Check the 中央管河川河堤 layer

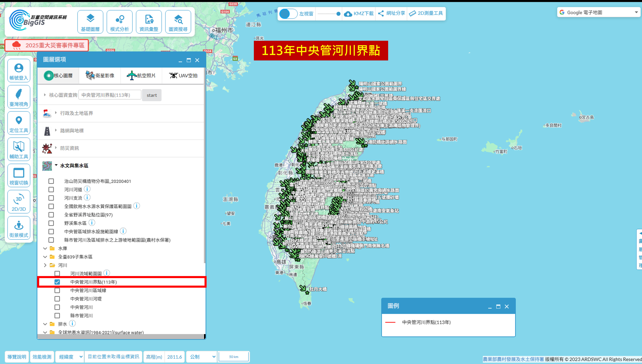57,299
